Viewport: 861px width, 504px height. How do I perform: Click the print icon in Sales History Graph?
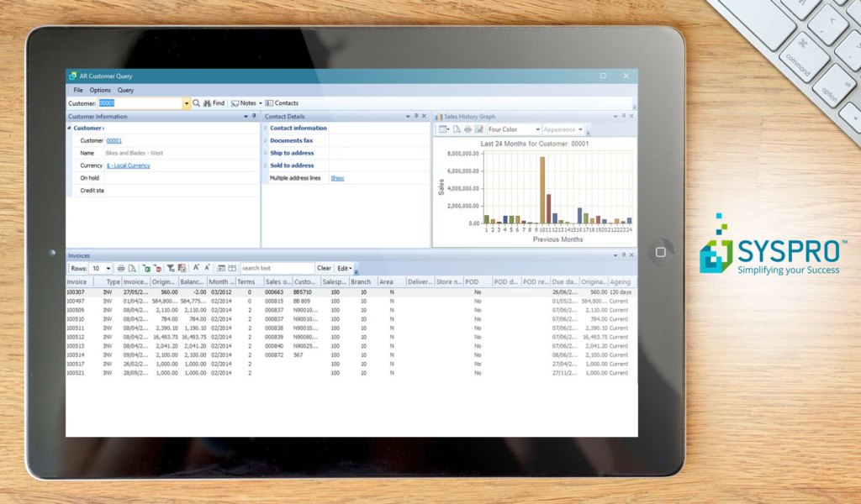tap(467, 129)
